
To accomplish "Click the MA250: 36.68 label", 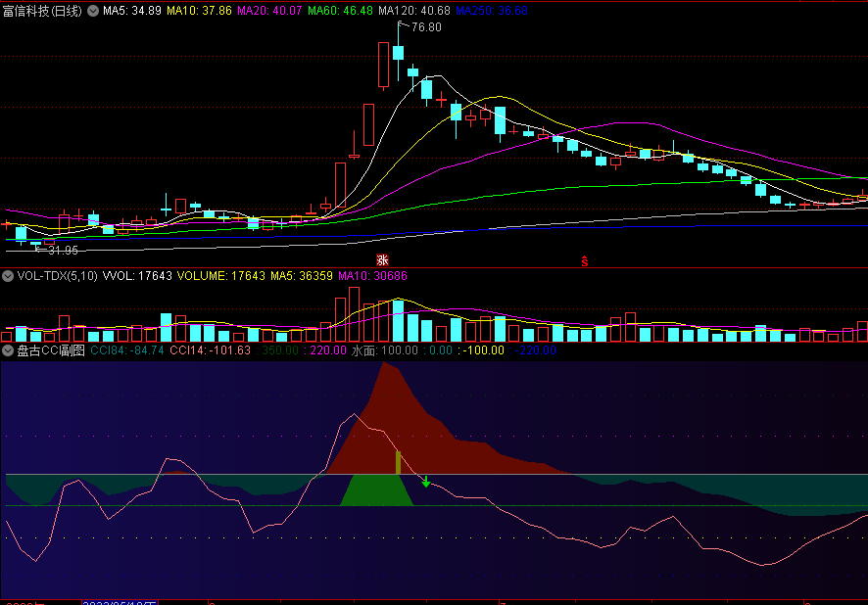I will click(492, 11).
